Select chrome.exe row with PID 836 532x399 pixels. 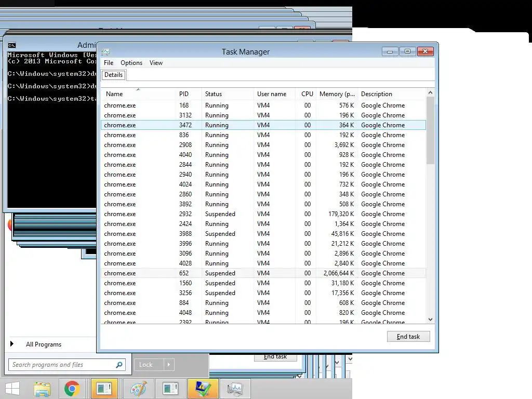pos(263,135)
